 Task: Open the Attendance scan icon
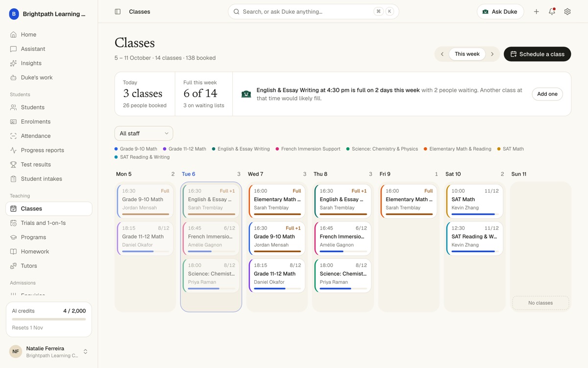[x=13, y=136]
